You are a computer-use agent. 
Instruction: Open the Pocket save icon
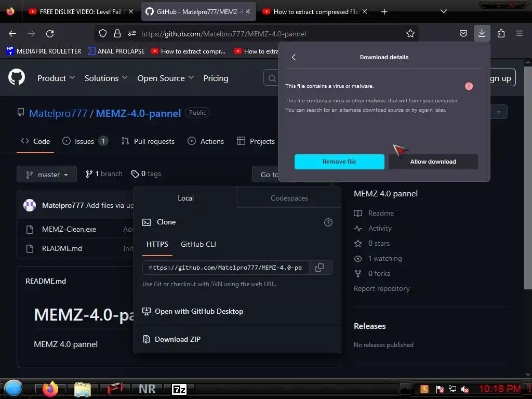[463, 33]
